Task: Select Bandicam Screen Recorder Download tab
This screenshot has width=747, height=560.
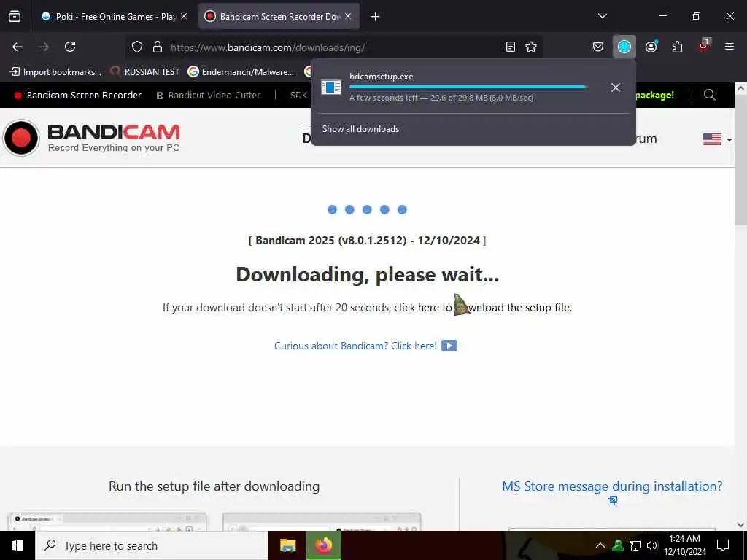Action: [x=279, y=16]
